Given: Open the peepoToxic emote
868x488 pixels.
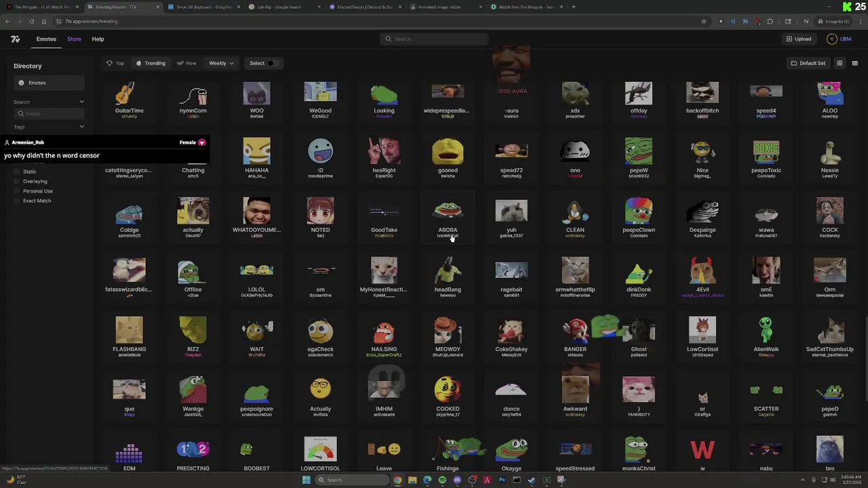Looking at the screenshot, I should (x=766, y=158).
